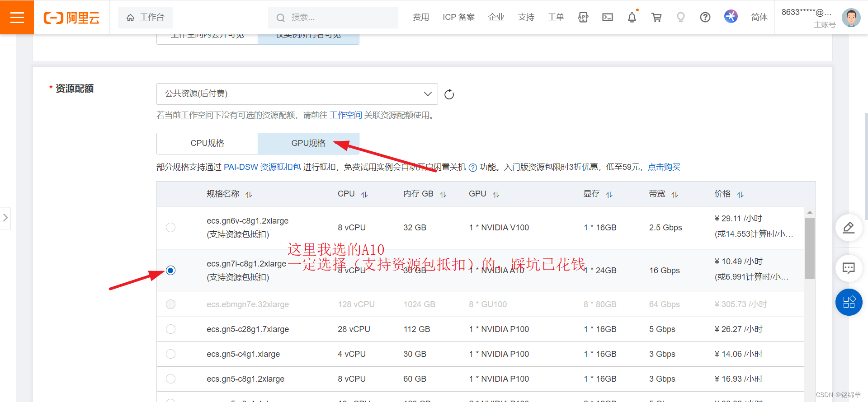Refresh the resource quota list

click(x=449, y=94)
